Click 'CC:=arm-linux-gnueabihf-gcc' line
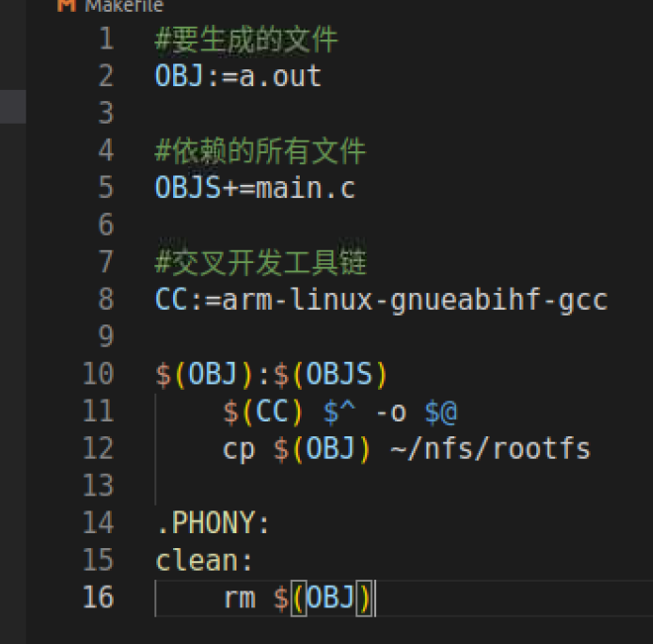This screenshot has width=653, height=644. click(382, 300)
